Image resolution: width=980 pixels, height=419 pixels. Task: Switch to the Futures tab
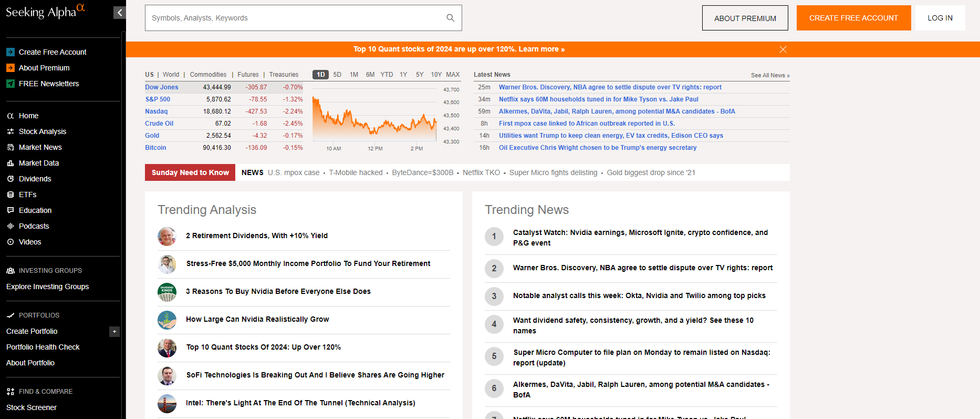click(x=248, y=75)
